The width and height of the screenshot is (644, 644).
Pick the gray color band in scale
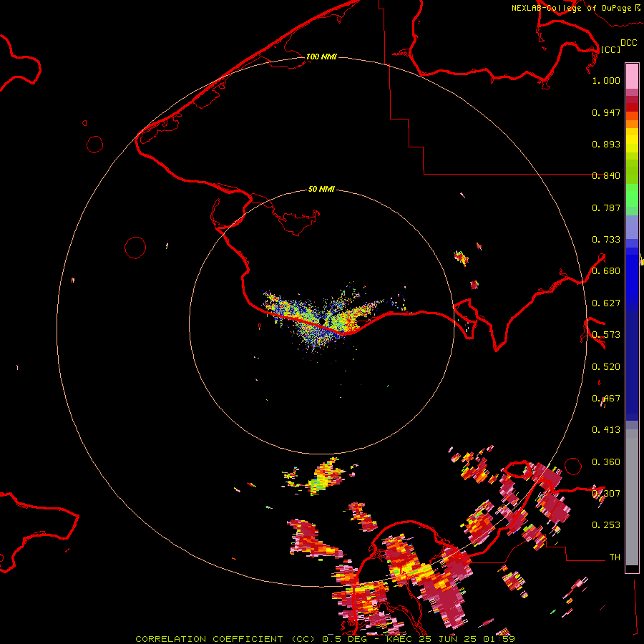click(x=632, y=497)
